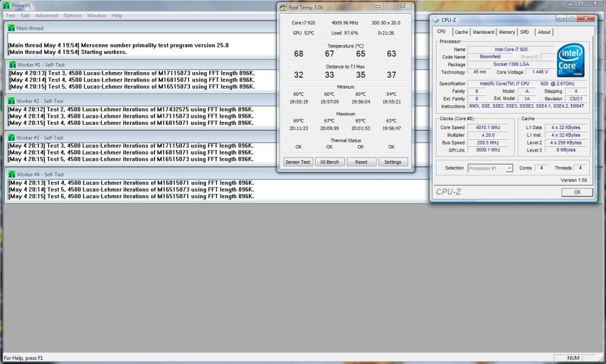Click the Package Socket 1366 LGA field

[x=511, y=65]
